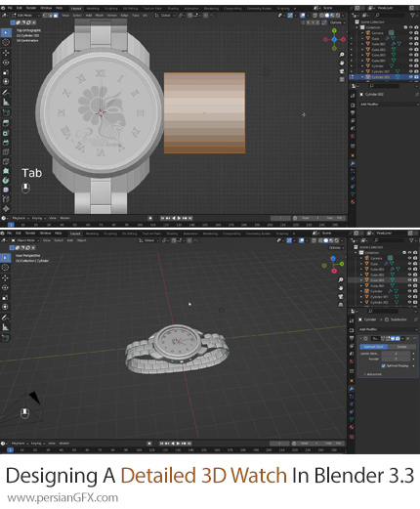
Task: Select the Move tool in Object Mode toolbar
Action: click(6, 277)
